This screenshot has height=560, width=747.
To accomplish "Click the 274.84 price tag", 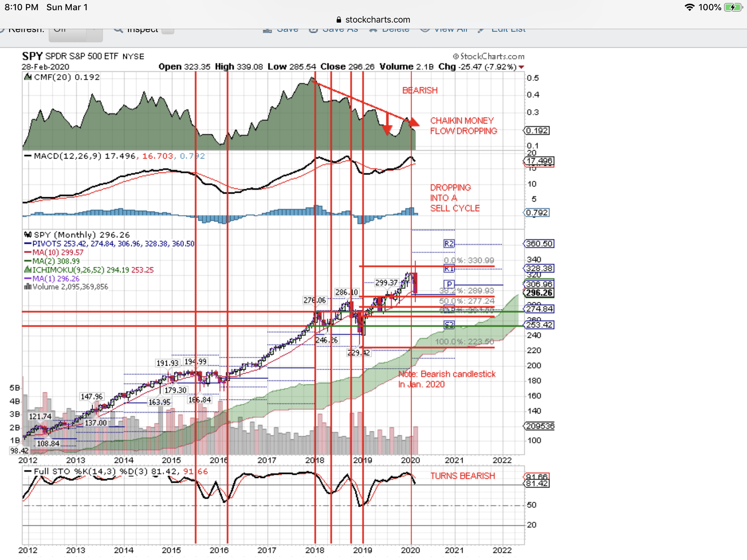I will tap(539, 309).
